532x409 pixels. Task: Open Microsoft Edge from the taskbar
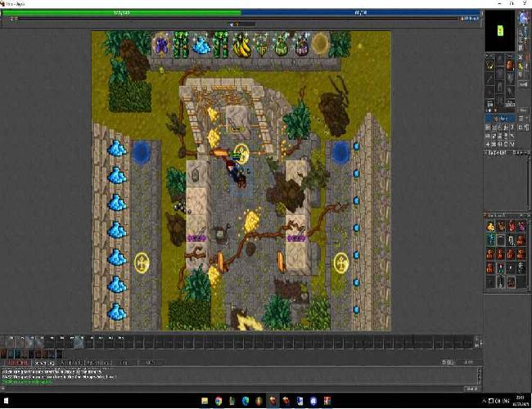[x=246, y=401]
